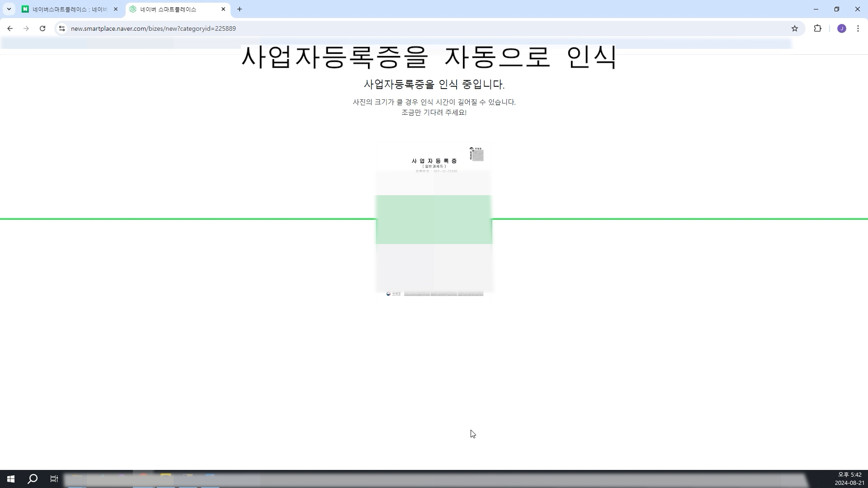Click the forward navigation arrow
Viewport: 868px width, 488px height.
click(x=26, y=28)
